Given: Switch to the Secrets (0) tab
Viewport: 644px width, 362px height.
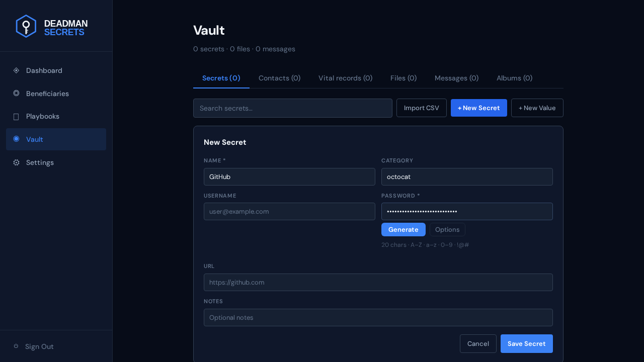Looking at the screenshot, I should coord(221,78).
